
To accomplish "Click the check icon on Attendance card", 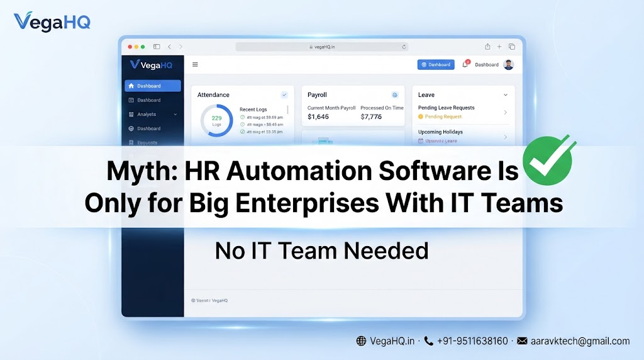I will [284, 95].
